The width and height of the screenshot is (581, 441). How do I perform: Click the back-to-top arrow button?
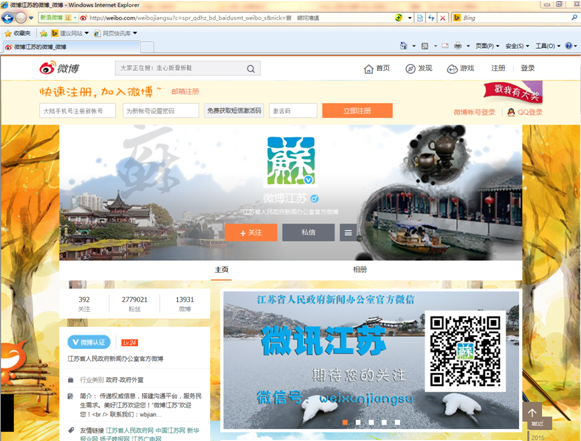[x=532, y=412]
